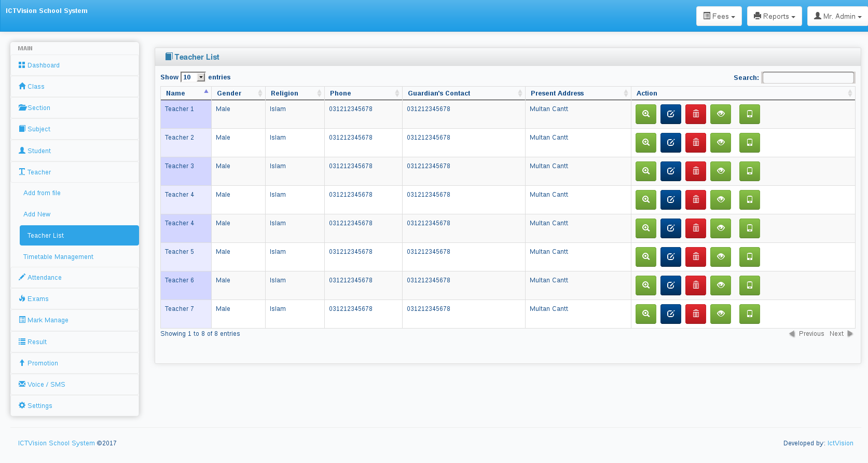
Task: Click the blue edit icon for Teacher 2
Action: (x=670, y=143)
